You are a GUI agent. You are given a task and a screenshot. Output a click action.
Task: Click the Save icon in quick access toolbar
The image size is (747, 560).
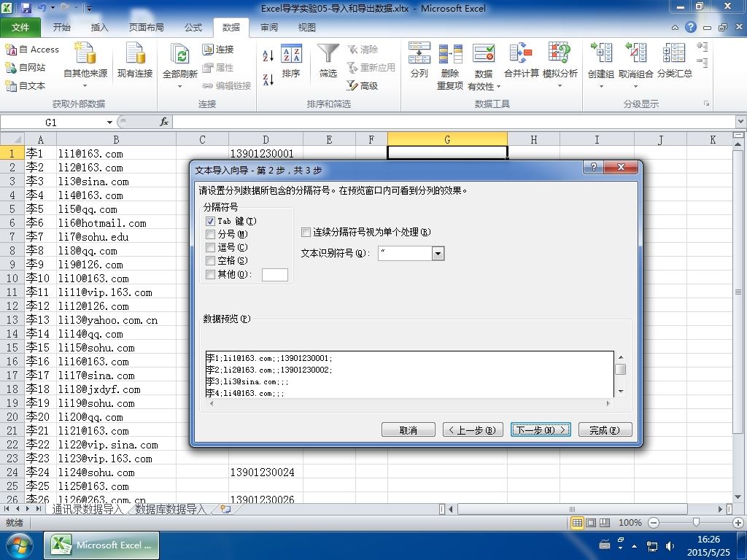[26, 8]
